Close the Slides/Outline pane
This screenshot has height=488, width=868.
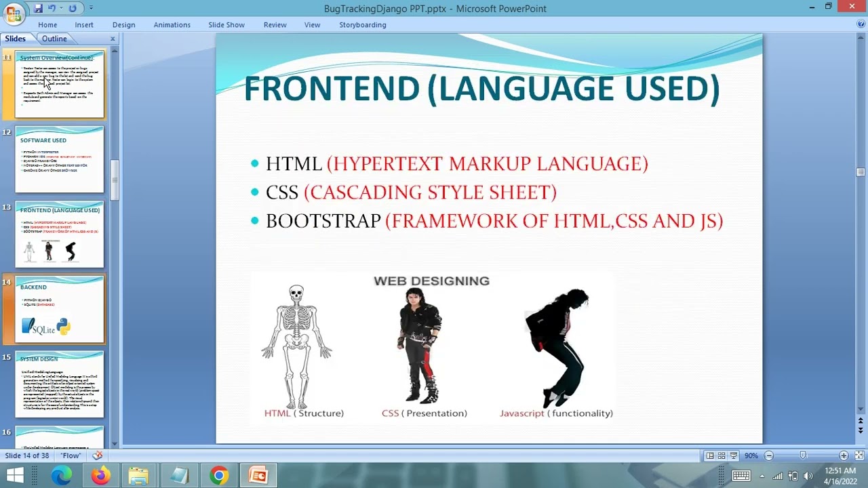(113, 39)
